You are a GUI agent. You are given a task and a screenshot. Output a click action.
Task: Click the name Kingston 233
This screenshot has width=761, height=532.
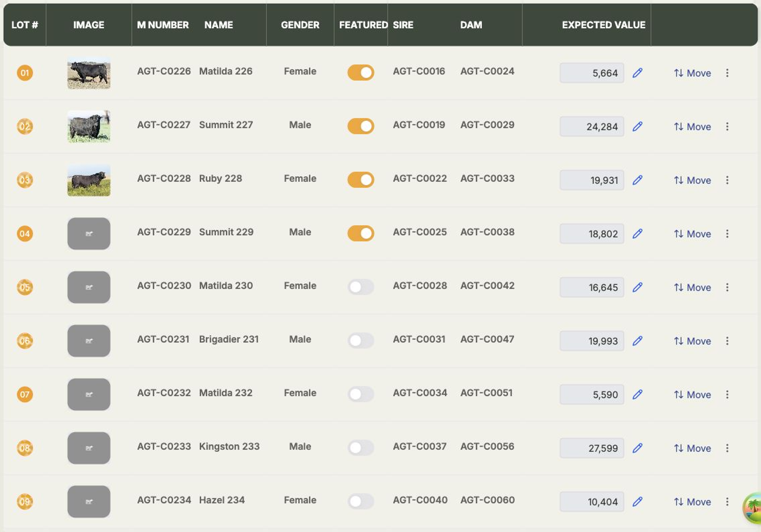point(229,446)
